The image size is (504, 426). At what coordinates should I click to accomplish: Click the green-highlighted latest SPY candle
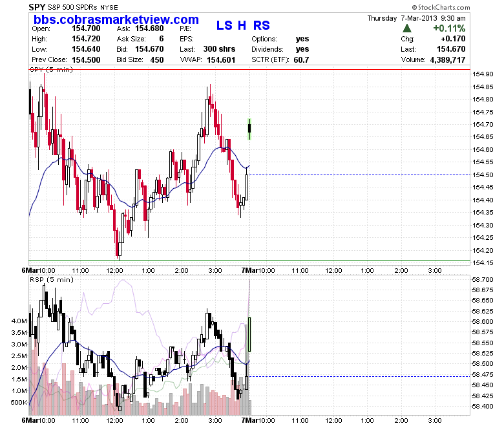tap(249, 129)
